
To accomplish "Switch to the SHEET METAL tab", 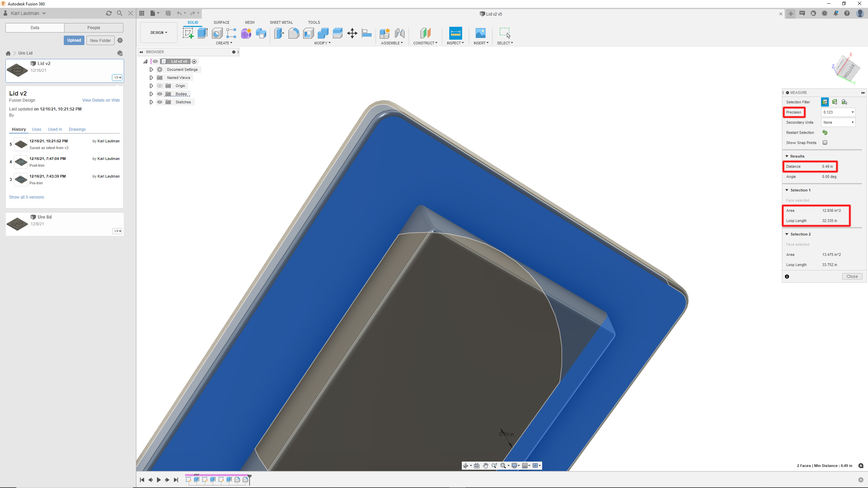I will pyautogui.click(x=281, y=22).
